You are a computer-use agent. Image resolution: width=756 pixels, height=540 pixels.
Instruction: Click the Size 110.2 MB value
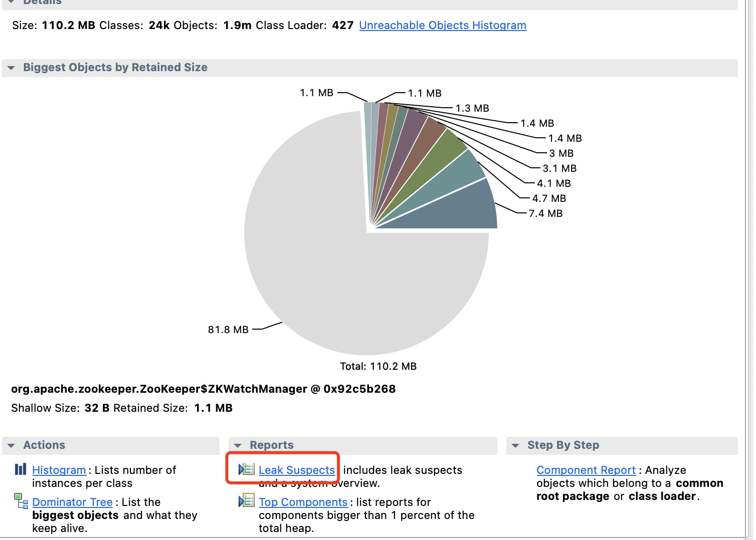click(x=68, y=25)
